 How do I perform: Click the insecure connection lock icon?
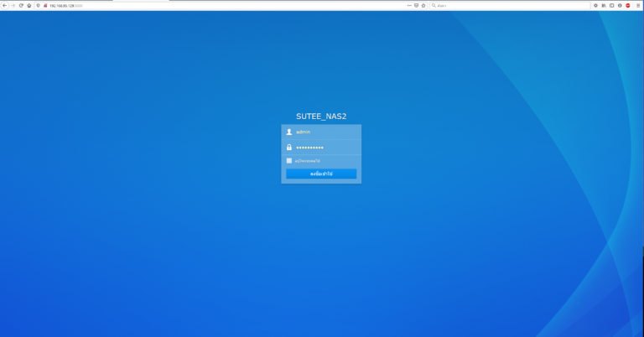(45, 5)
